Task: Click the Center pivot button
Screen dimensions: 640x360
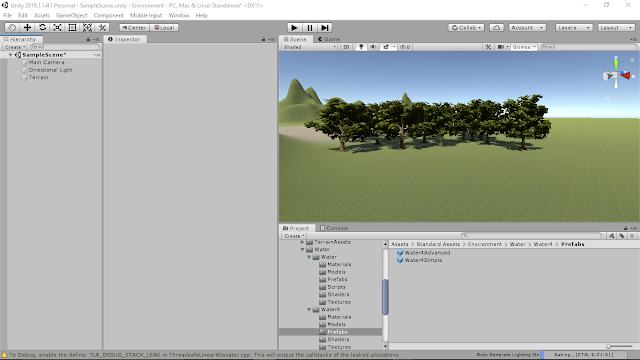Action: pos(134,28)
